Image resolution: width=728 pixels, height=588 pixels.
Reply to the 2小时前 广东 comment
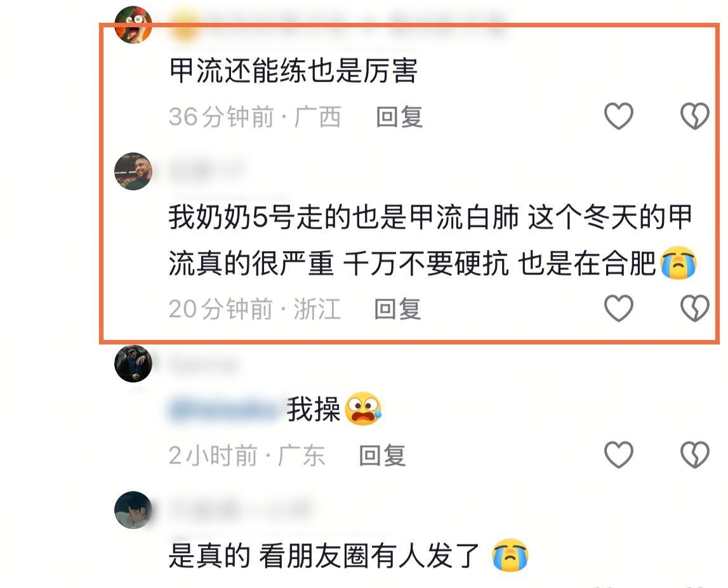(x=383, y=455)
